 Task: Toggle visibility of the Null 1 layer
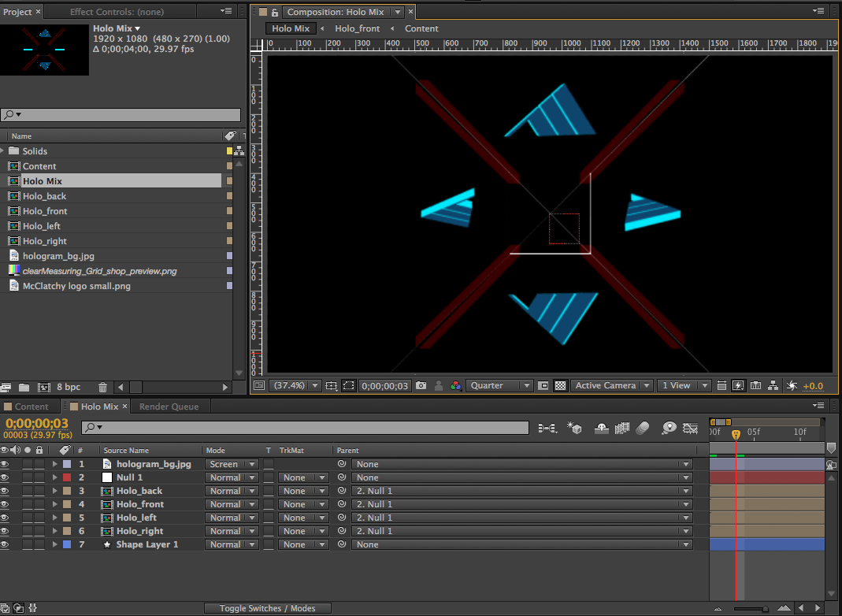click(x=5, y=477)
